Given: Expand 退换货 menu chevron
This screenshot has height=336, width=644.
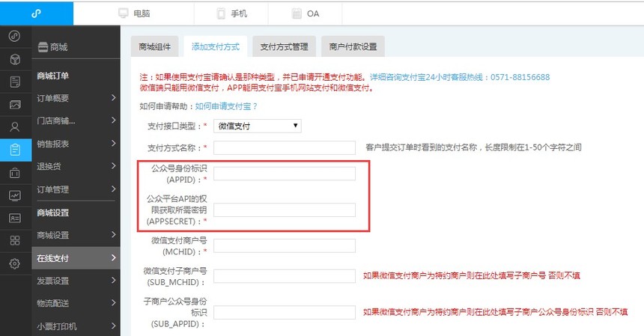Looking at the screenshot, I should coord(114,165).
